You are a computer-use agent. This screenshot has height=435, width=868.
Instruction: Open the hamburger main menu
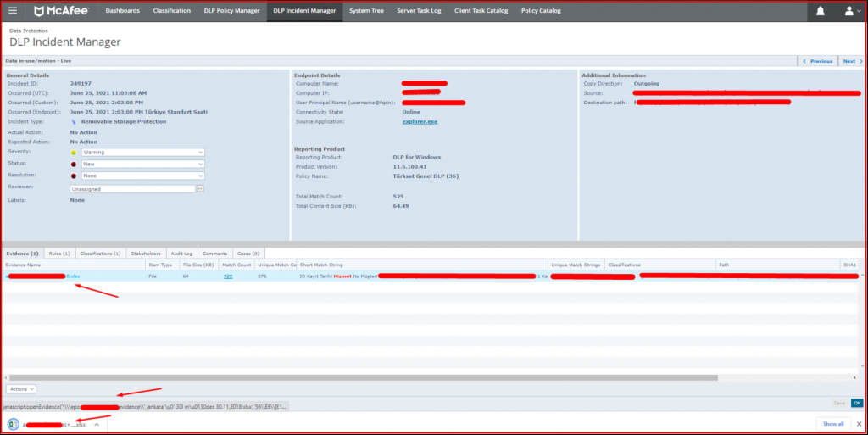pyautogui.click(x=12, y=10)
